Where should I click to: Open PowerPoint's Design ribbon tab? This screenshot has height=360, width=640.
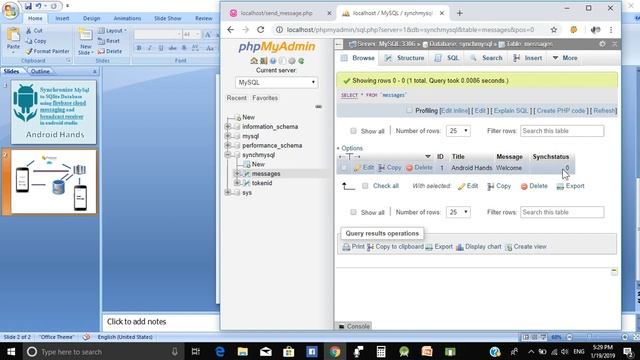[x=91, y=18]
